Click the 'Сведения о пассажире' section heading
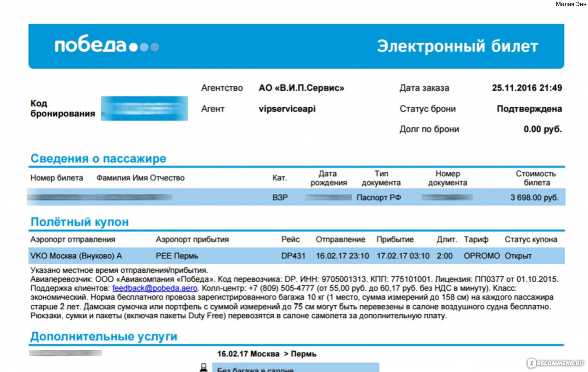Viewport: 588px width, 372px height. click(x=98, y=159)
